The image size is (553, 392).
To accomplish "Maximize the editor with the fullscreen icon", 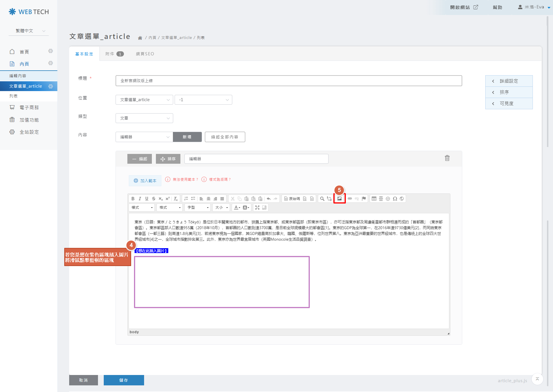I will (x=257, y=208).
